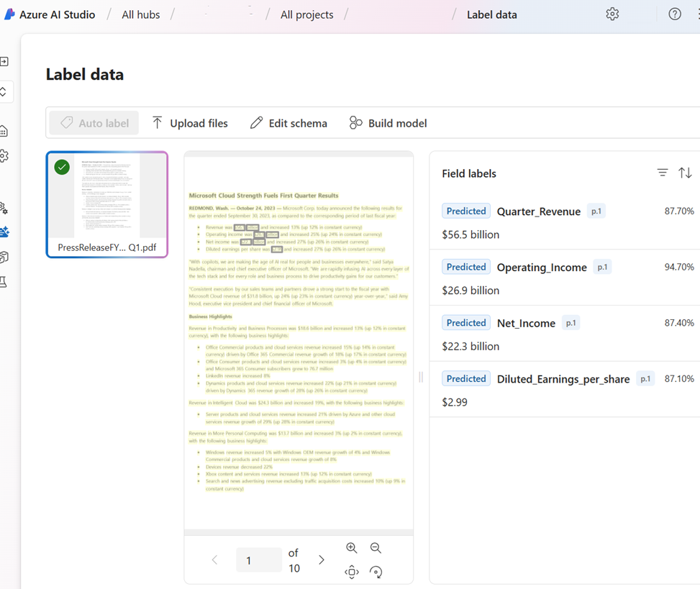Click the Azure AI Studio logo
Viewport: 700px width, 589px height.
[x=9, y=14]
